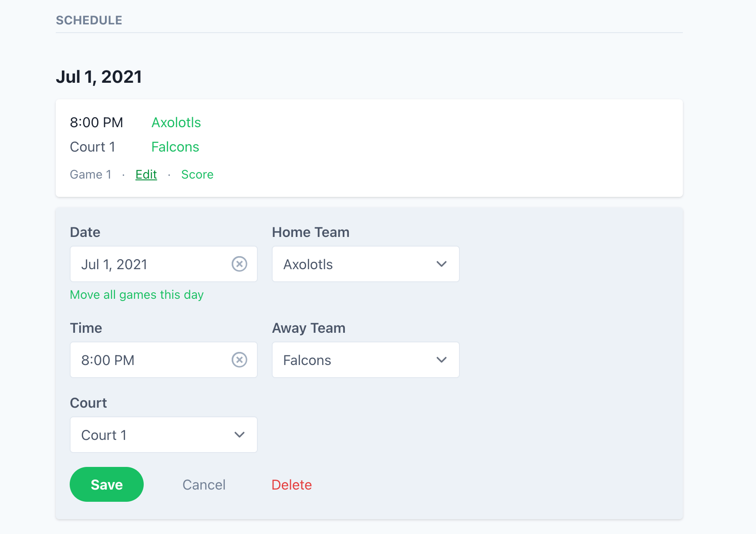The height and width of the screenshot is (534, 756).
Task: Cancel editing this game
Action: 204,484
